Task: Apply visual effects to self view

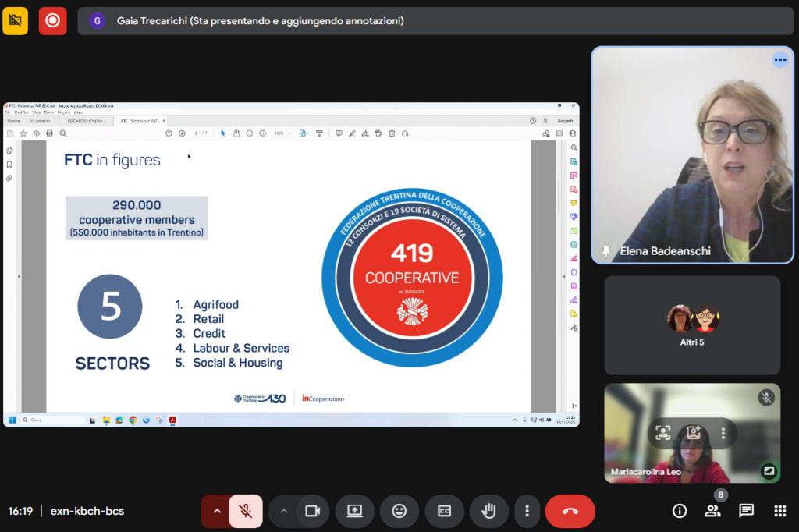Action: [x=693, y=433]
